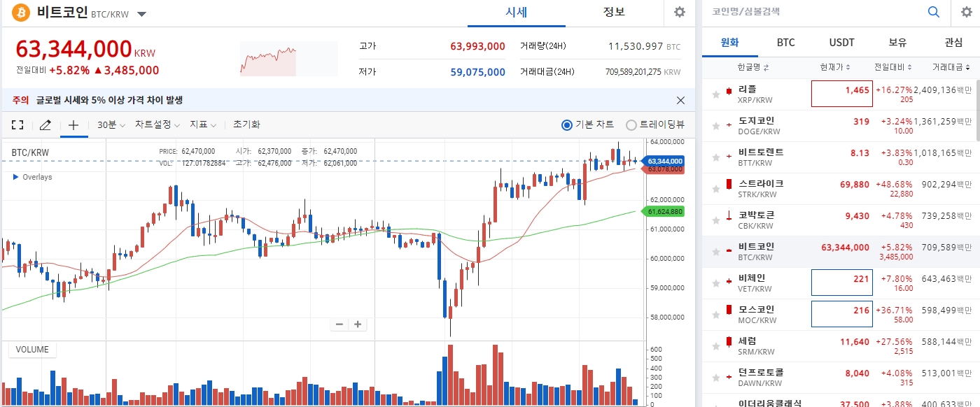Sort by 전일대비 column header
The width and height of the screenshot is (980, 407).
(x=892, y=67)
